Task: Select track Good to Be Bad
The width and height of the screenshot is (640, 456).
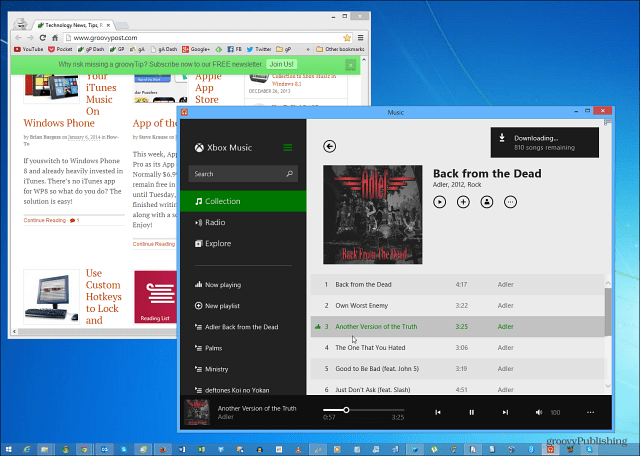Action: point(457,369)
